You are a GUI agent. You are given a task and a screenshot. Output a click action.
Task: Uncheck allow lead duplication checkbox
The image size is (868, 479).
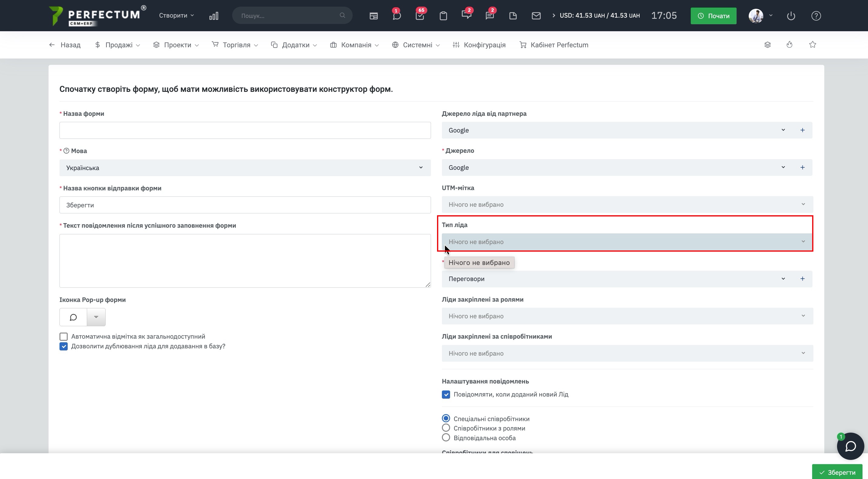(x=64, y=347)
